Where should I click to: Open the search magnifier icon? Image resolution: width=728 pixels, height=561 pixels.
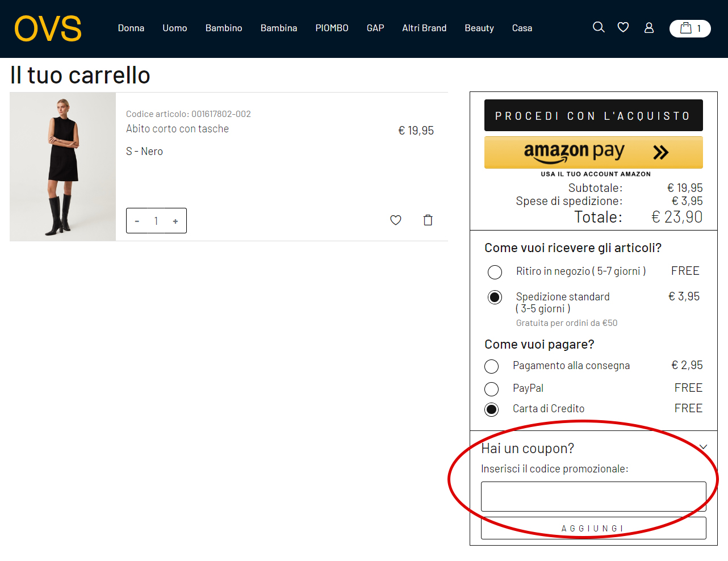599,27
